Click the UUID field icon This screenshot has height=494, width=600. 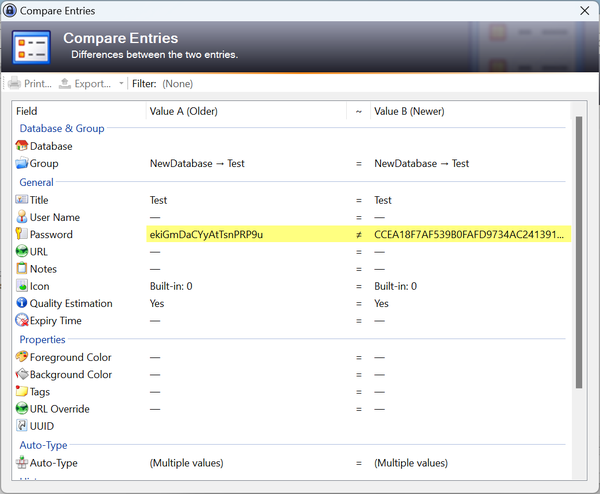click(22, 426)
